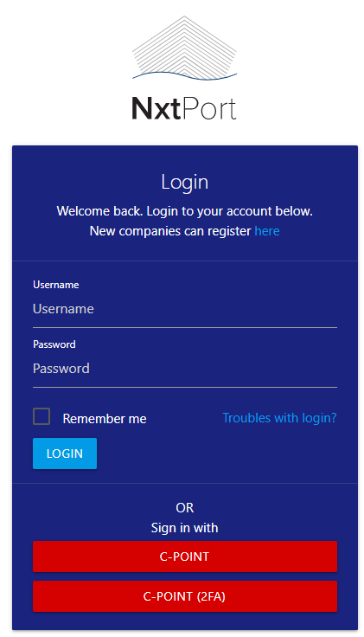The height and width of the screenshot is (637, 364).
Task: Open the Troubles with login? link
Action: 279,418
